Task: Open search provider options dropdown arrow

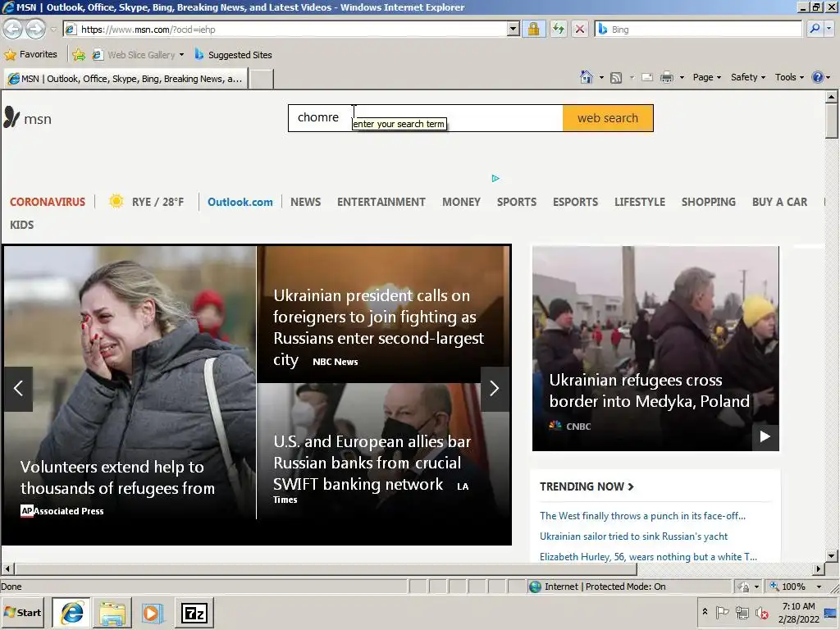Action: [829, 29]
